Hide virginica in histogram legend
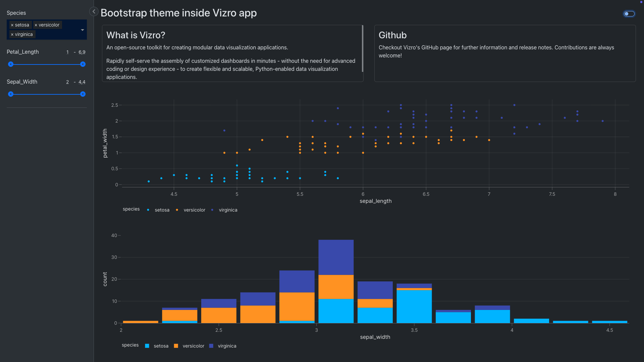The width and height of the screenshot is (644, 362). coord(227,346)
